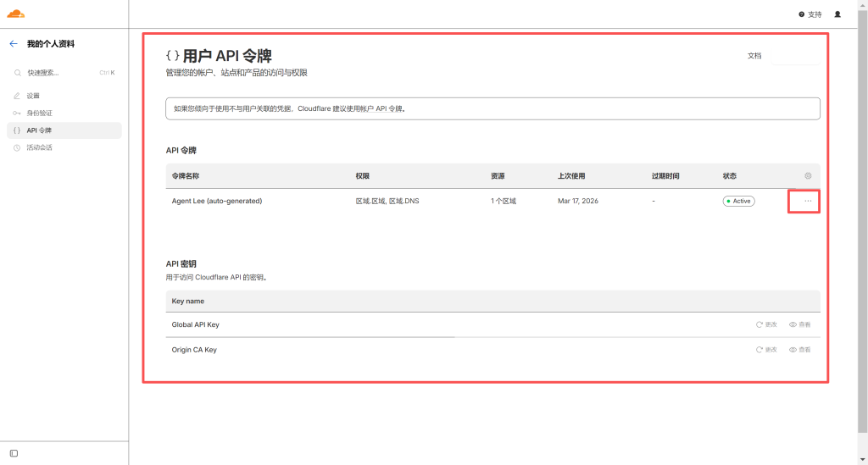This screenshot has width=868, height=465.
Task: Click the page vertical scrollbar
Action: (862, 221)
